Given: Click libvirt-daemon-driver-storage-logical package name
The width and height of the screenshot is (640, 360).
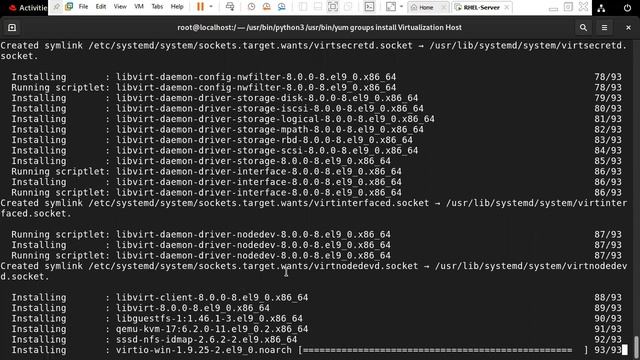Looking at the screenshot, I should pos(275,119).
